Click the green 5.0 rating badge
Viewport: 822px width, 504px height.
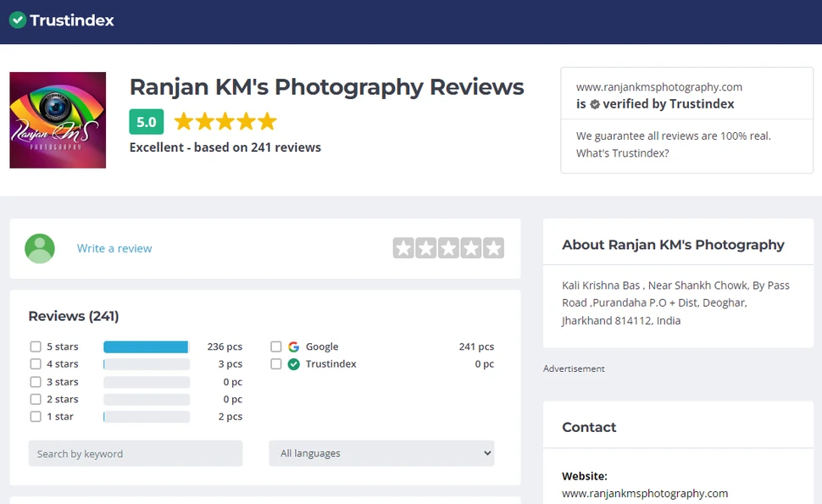(x=147, y=122)
